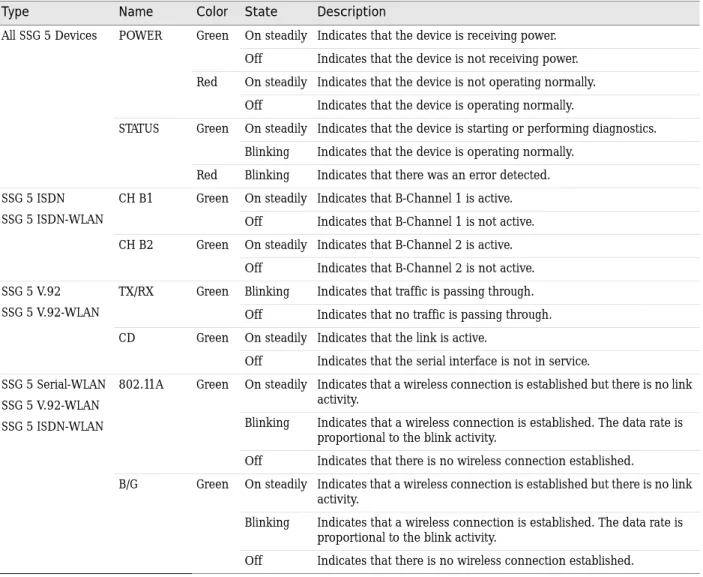
Task: Click the 802.11A 'no link activity' description
Action: [505, 392]
